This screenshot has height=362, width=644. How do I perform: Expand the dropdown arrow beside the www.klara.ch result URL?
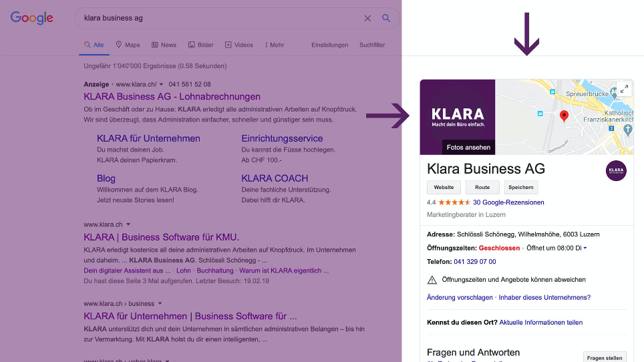pyautogui.click(x=128, y=224)
